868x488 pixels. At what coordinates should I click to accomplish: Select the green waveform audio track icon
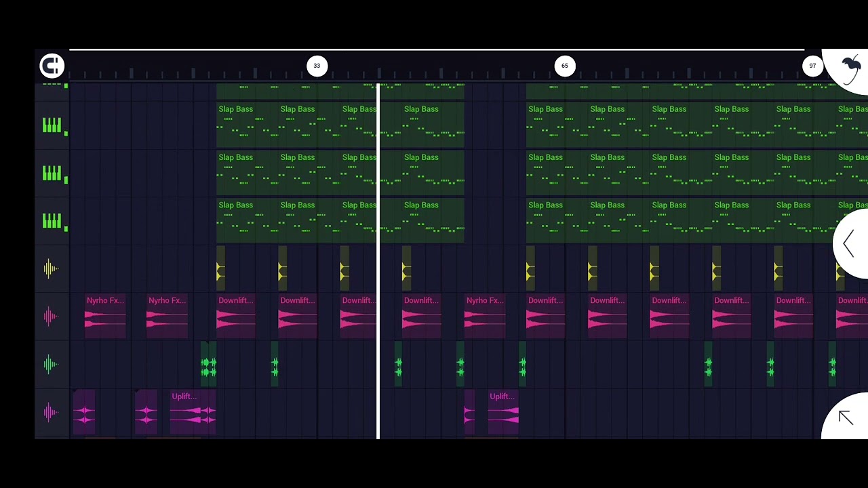click(52, 365)
